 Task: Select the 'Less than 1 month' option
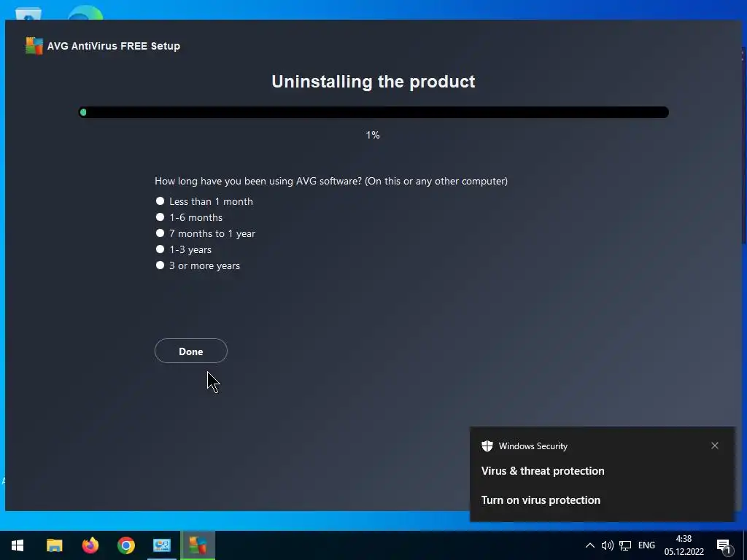click(160, 201)
